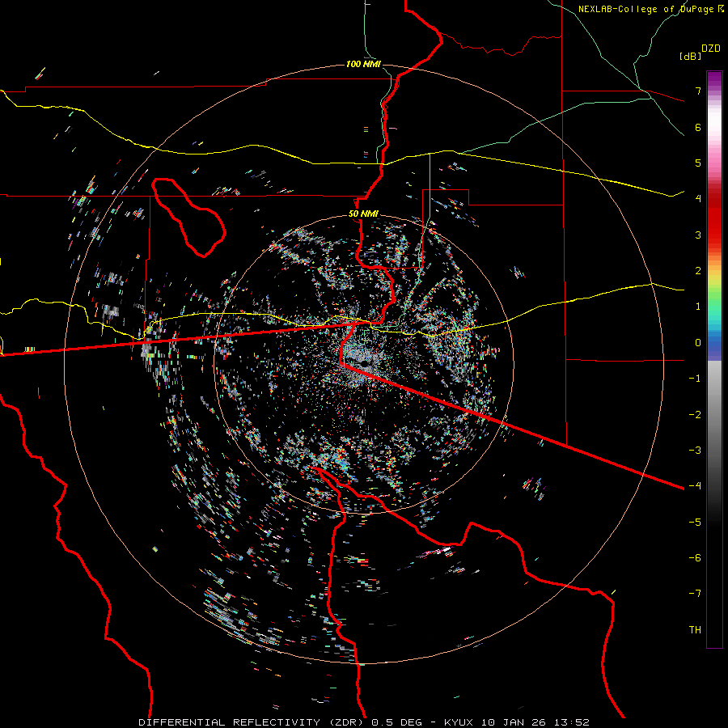
Task: Click the TH threshold label on scale
Action: click(x=695, y=629)
